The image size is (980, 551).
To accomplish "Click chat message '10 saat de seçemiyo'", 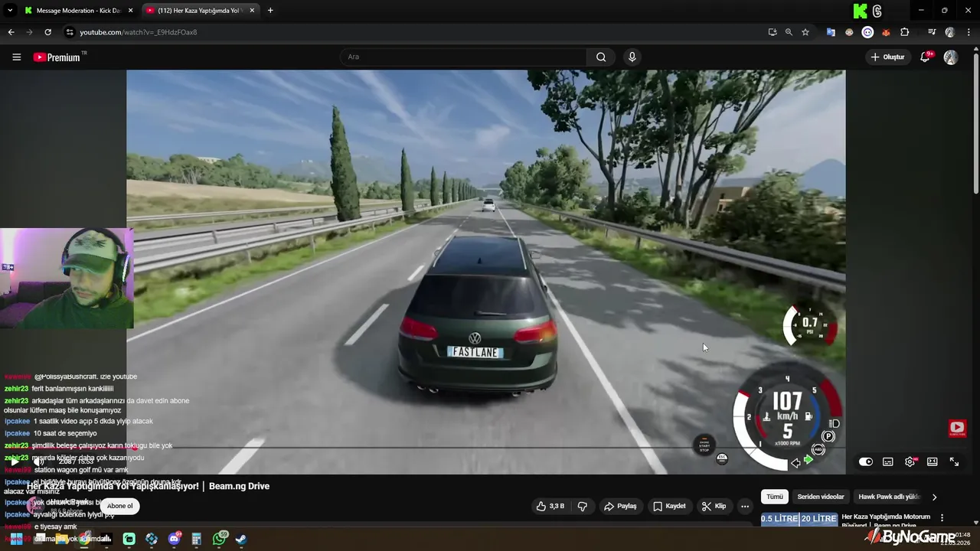I will tap(65, 433).
